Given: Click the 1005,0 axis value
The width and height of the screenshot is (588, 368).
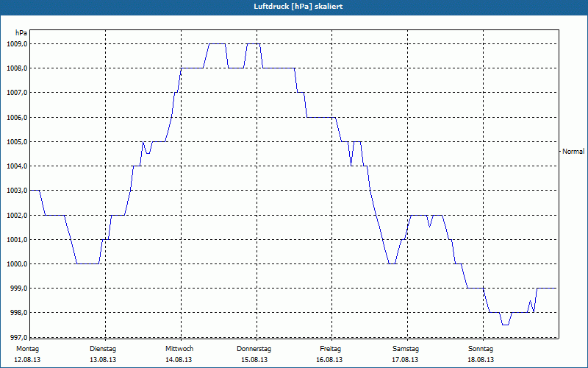Looking at the screenshot, I should pos(17,142).
